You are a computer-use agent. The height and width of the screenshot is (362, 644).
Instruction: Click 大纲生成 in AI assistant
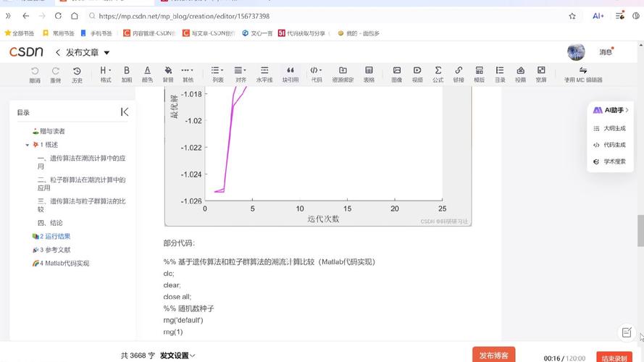(x=609, y=128)
